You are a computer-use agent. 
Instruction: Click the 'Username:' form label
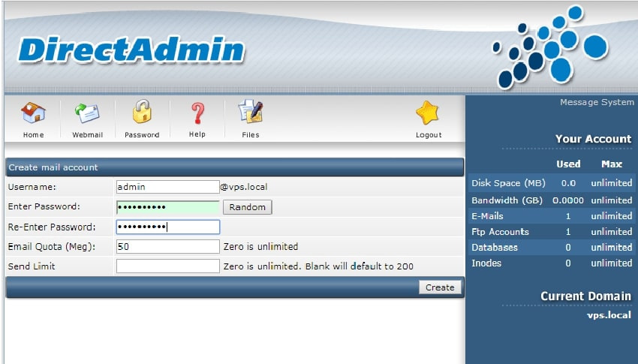[x=32, y=187]
